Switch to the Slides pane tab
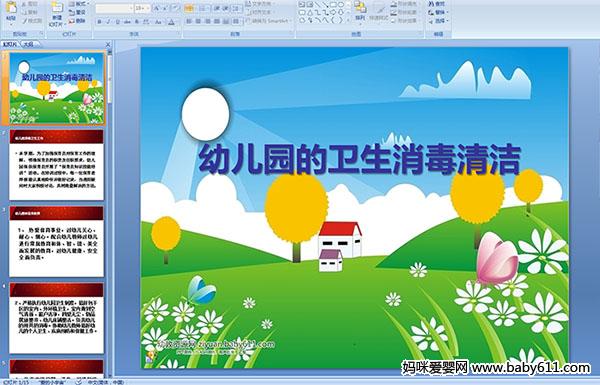 [10, 44]
